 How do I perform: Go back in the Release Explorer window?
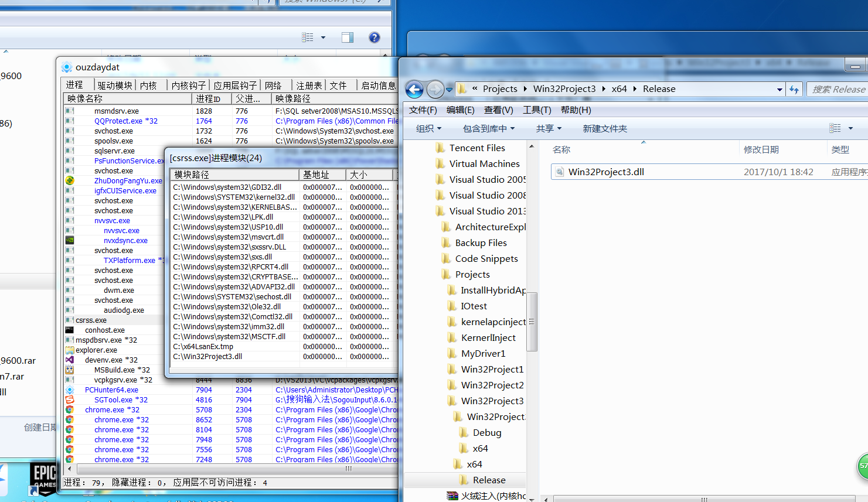tap(414, 89)
